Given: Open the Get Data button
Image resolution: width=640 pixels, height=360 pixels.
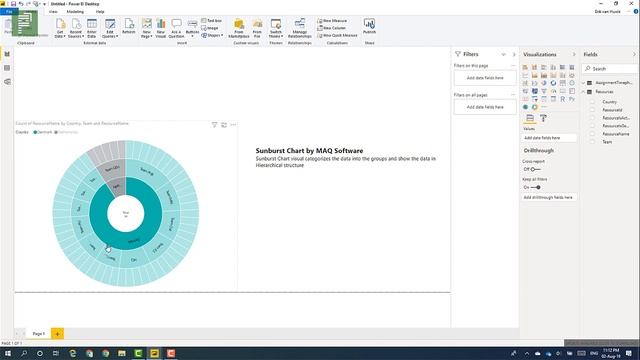Looking at the screenshot, I should coord(60,28).
